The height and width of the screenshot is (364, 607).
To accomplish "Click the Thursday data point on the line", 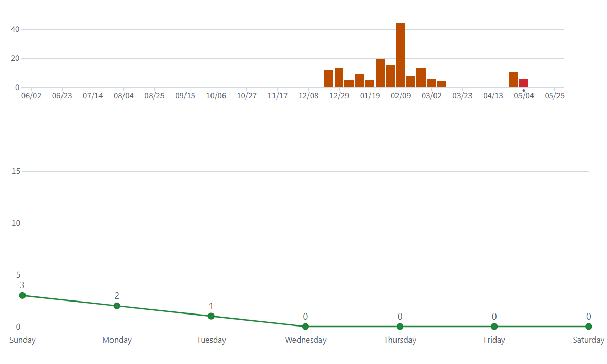I will 400,327.
